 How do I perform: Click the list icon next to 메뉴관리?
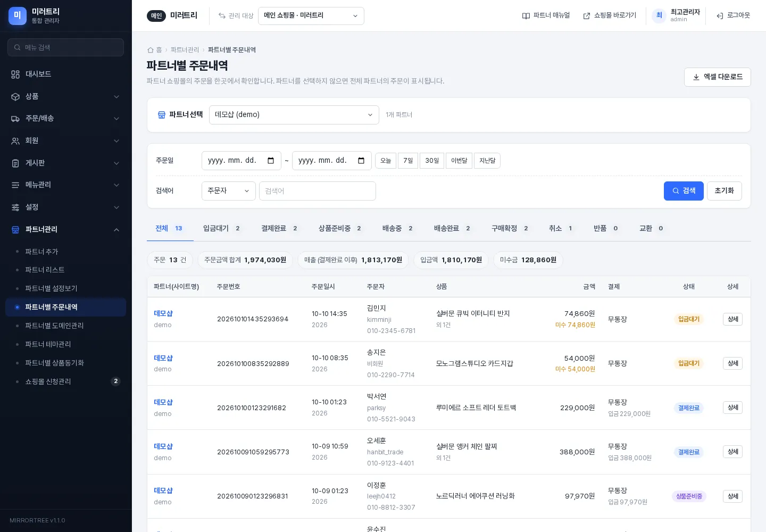tap(15, 185)
